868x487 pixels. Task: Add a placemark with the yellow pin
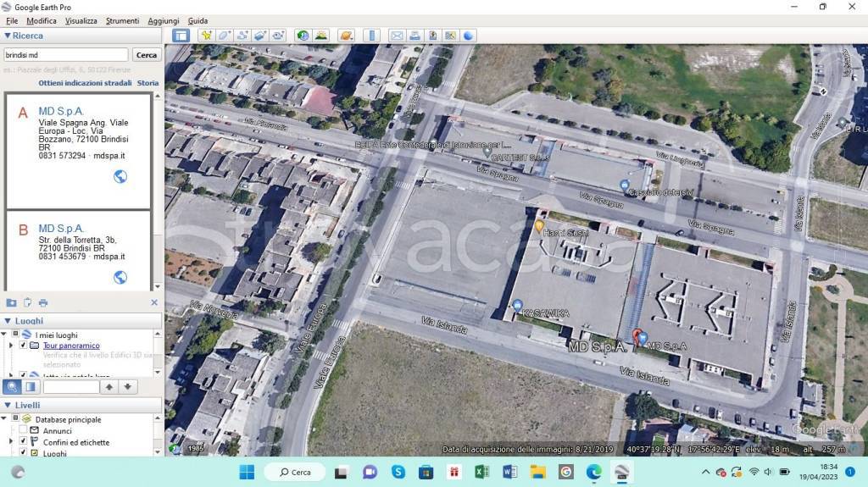pyautogui.click(x=207, y=36)
